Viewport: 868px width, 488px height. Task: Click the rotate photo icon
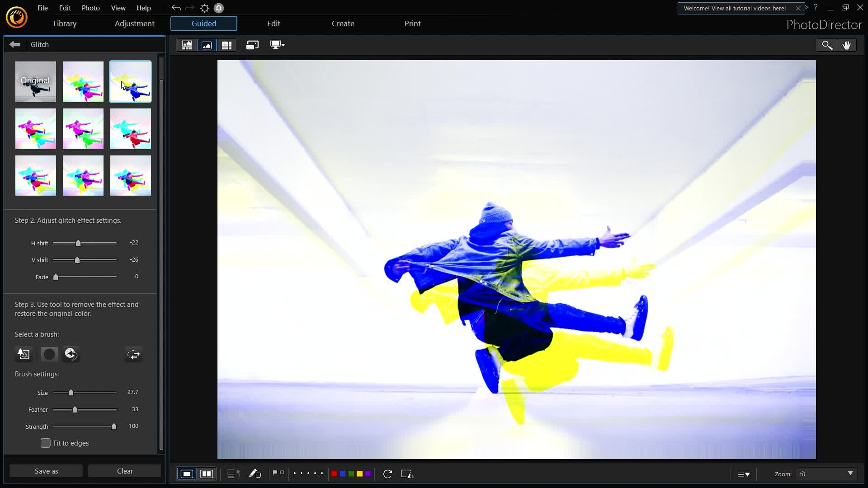387,474
